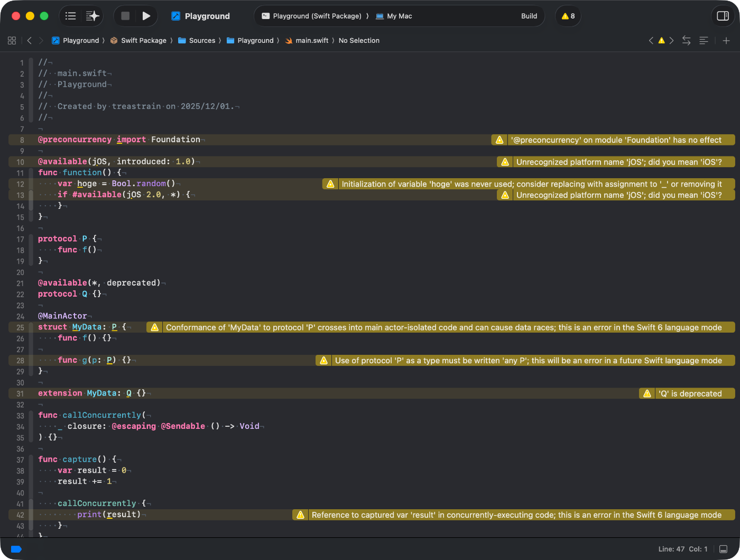Screen dimensions: 740x560
Task: Select Playground (Swift Package) scheme
Action: [x=317, y=16]
